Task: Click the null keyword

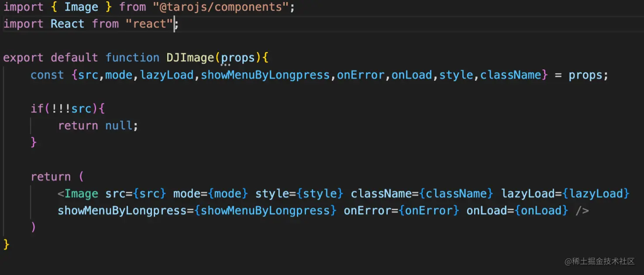Action: 119,126
